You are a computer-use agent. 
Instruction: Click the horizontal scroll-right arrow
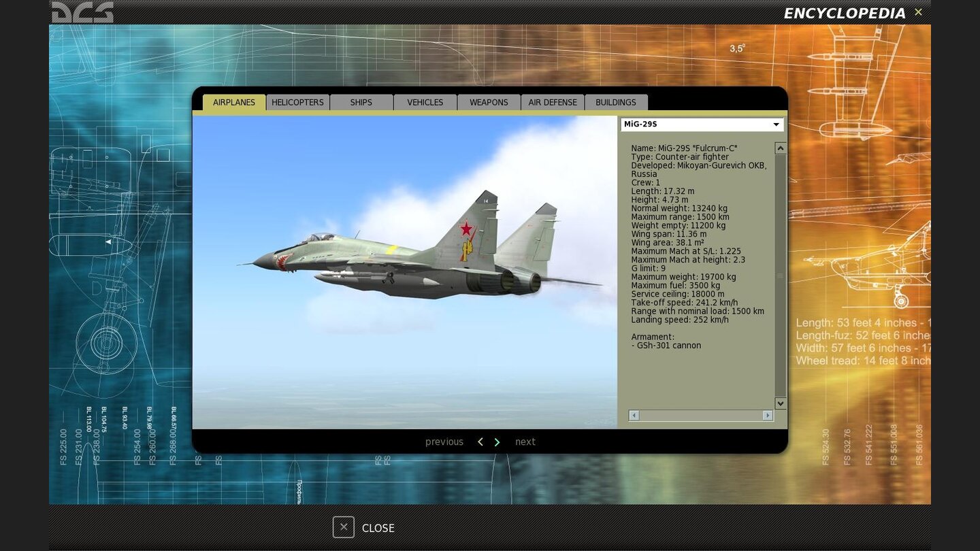pyautogui.click(x=768, y=416)
